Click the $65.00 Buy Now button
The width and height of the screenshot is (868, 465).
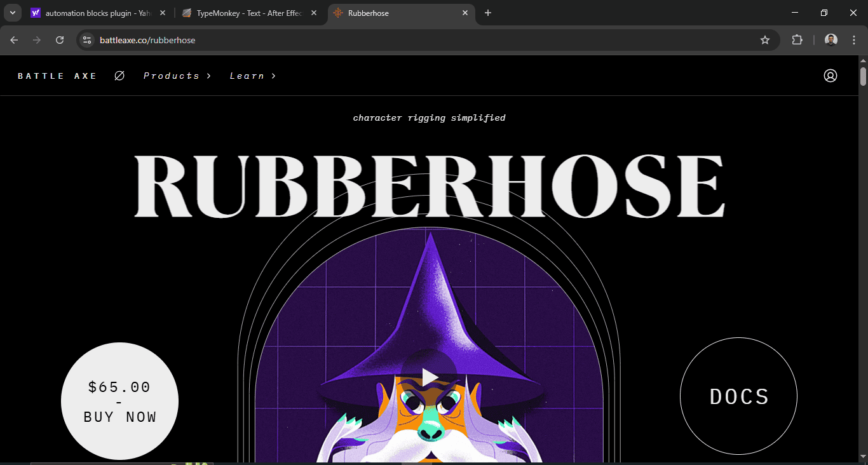click(x=119, y=401)
